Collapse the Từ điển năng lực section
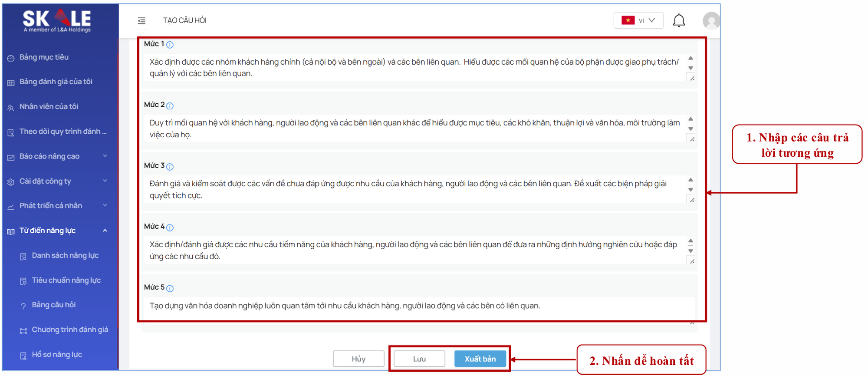Screen dimensions: 868x376 click(x=57, y=231)
